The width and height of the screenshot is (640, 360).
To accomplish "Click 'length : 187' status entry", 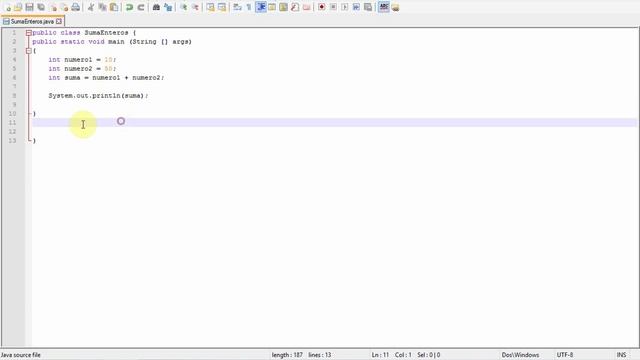I will [x=287, y=355].
